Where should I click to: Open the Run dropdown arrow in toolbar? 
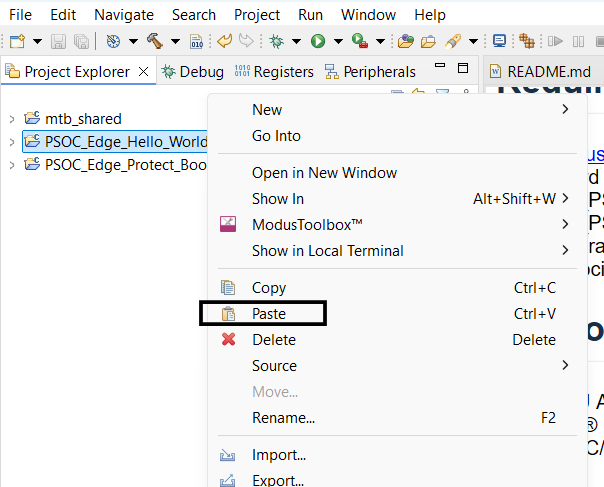point(337,41)
